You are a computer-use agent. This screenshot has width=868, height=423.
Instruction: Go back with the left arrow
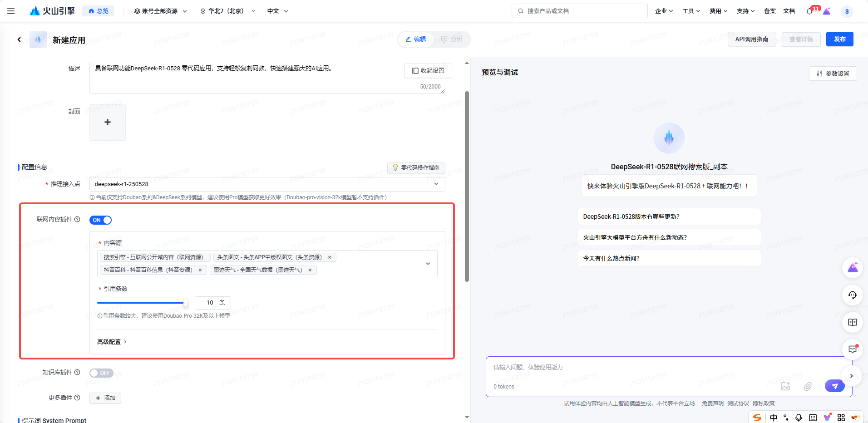pos(19,39)
